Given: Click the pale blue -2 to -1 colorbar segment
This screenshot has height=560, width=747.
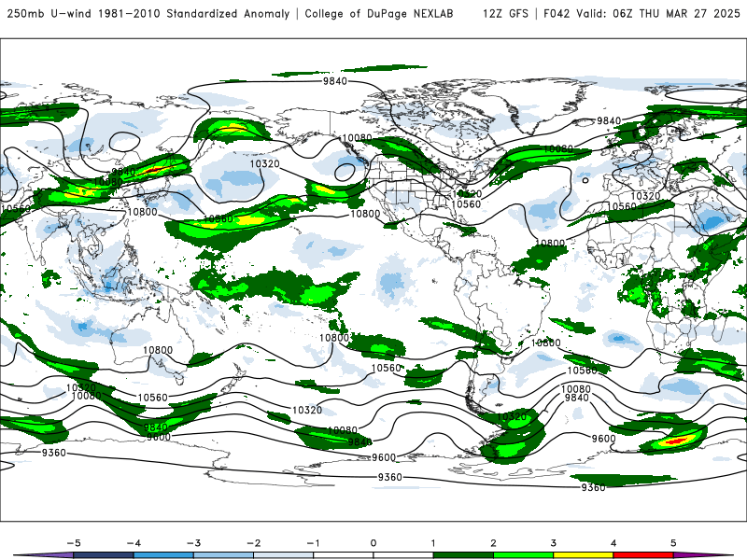Looking at the screenshot, I should 284,555.
